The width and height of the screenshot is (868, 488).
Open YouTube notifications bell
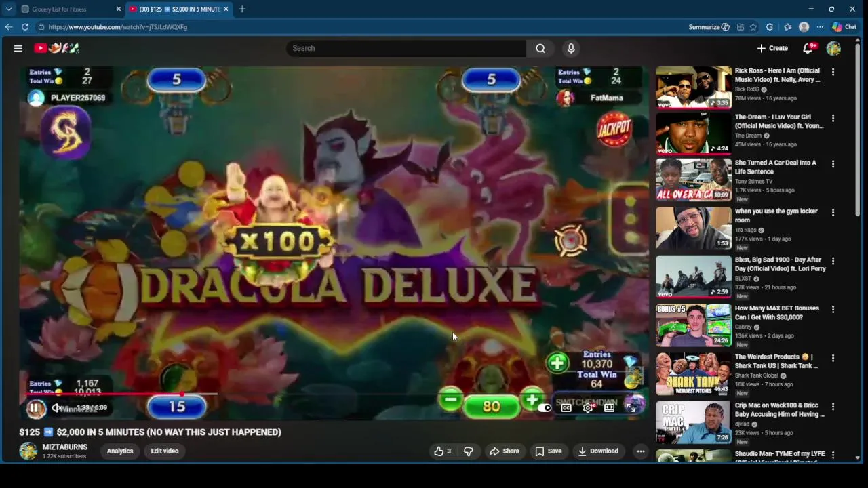(808, 48)
